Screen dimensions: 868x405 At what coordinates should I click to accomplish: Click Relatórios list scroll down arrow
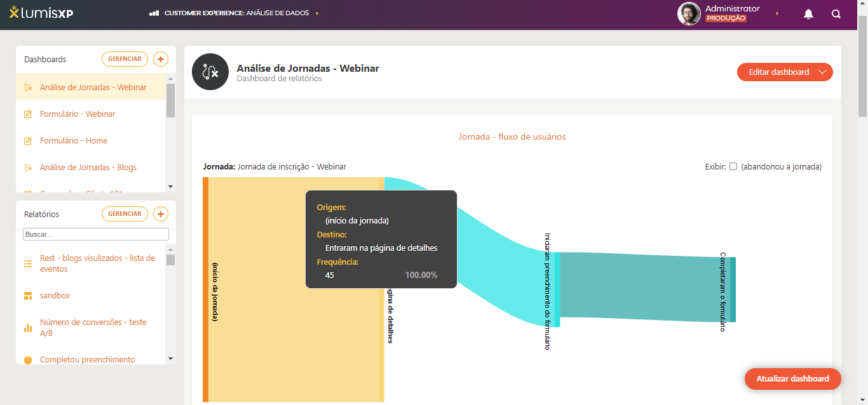(x=170, y=359)
